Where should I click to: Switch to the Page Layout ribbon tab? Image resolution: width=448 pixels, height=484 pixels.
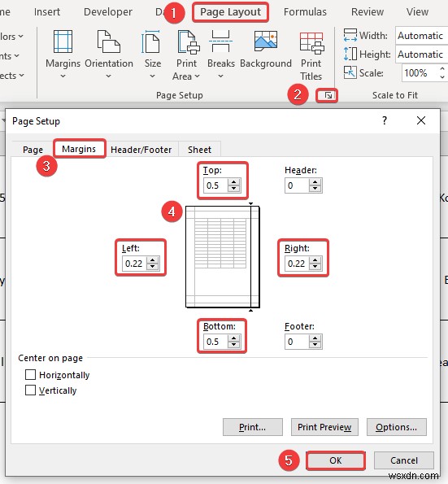[230, 12]
